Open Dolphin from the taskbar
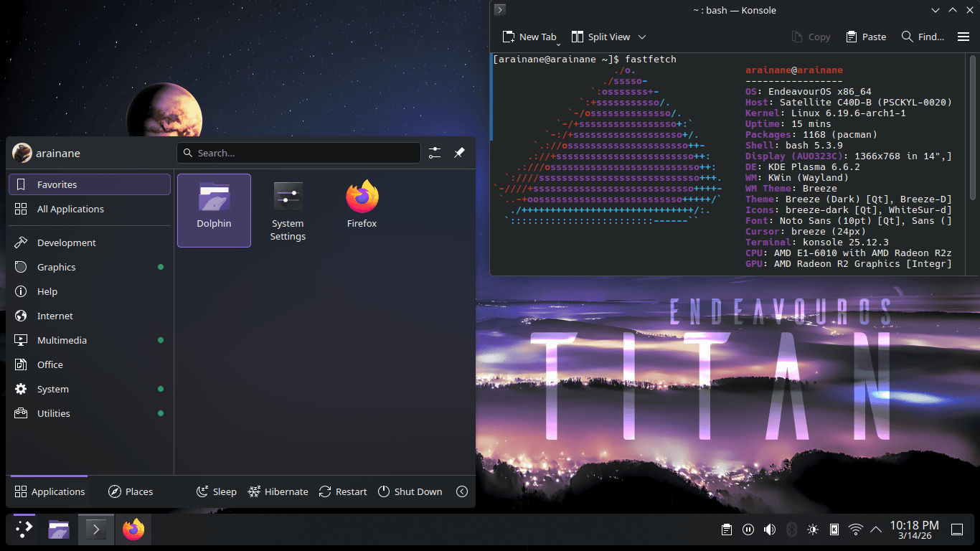 point(59,530)
